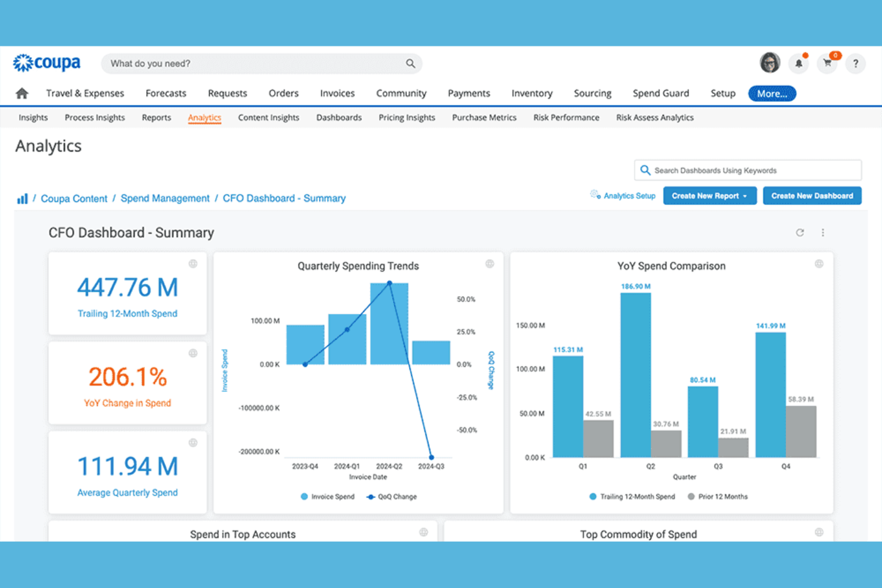Switch to Pricing Insights tab
Viewport: 882px width, 588px height.
407,117
